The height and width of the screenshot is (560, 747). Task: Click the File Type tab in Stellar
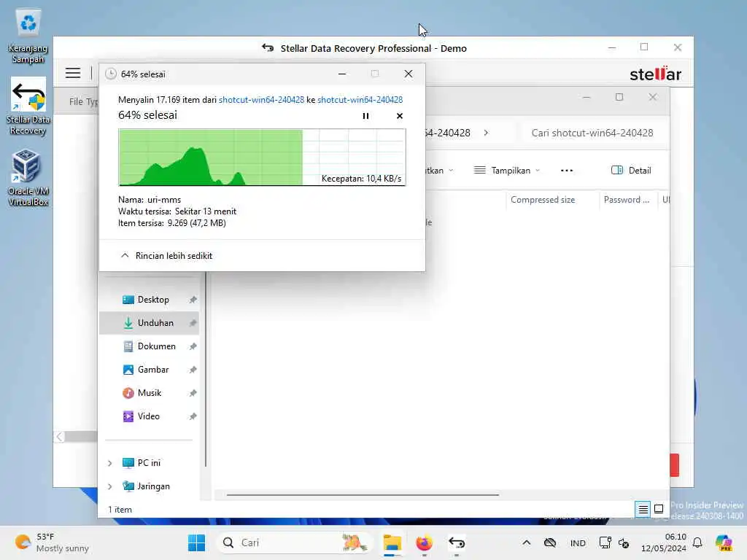[x=84, y=101]
